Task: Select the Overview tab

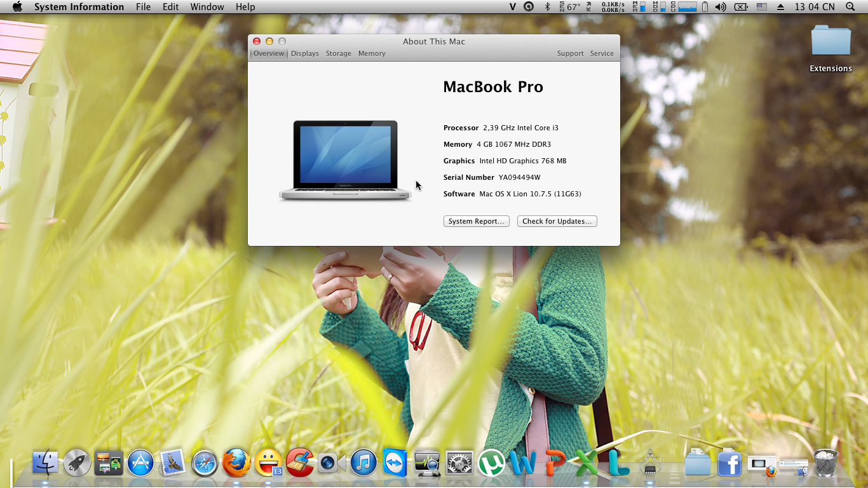Action: coord(269,53)
